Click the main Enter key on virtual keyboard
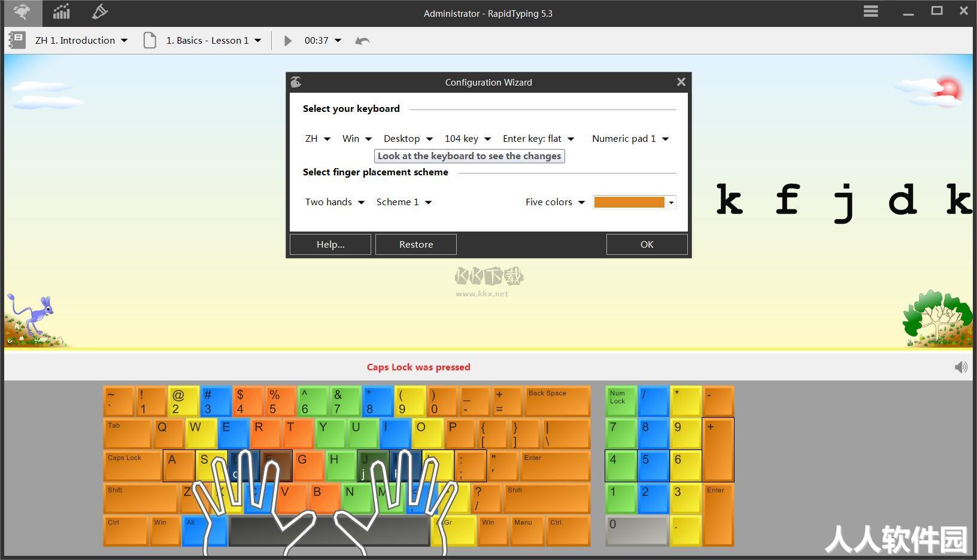 click(556, 466)
